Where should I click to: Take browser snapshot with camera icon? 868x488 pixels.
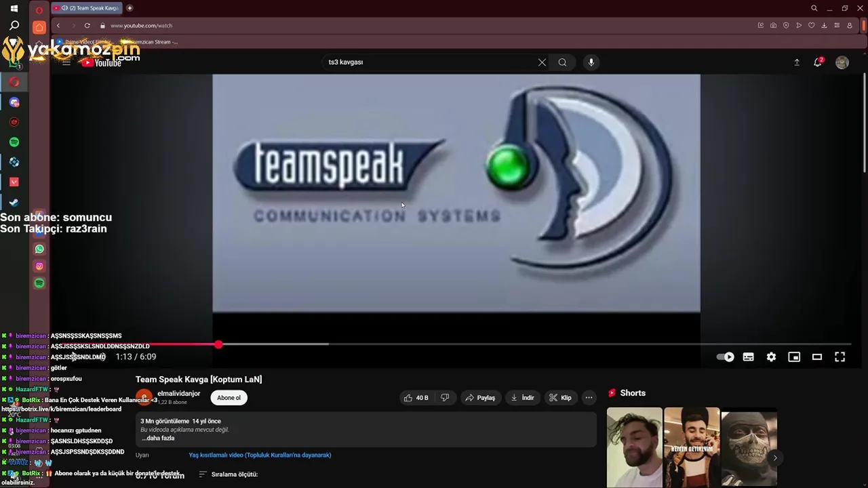(773, 26)
